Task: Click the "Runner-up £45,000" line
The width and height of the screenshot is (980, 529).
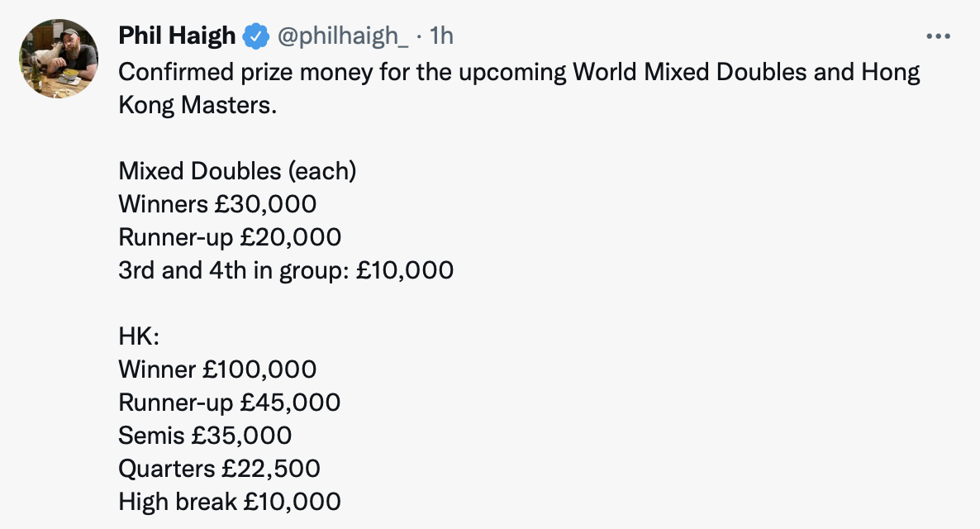Action: click(x=230, y=403)
